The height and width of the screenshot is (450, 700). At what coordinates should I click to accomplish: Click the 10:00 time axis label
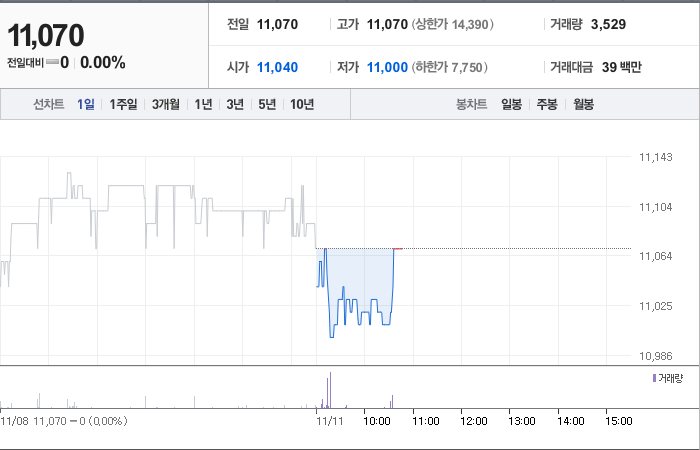(377, 421)
